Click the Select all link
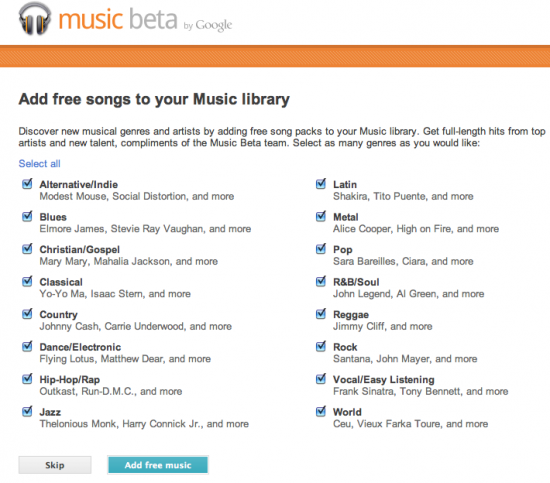This screenshot has width=550, height=483. coord(40,163)
